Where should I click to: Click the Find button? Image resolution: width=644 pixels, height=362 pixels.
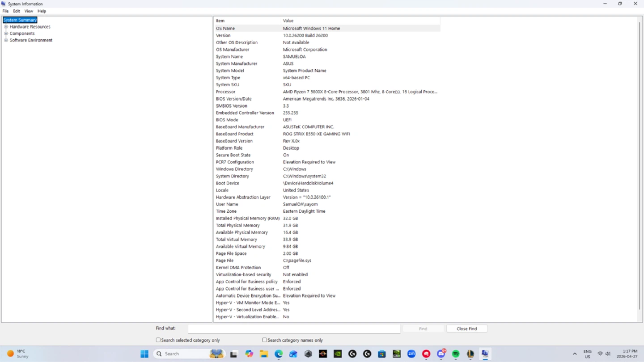[423, 329]
